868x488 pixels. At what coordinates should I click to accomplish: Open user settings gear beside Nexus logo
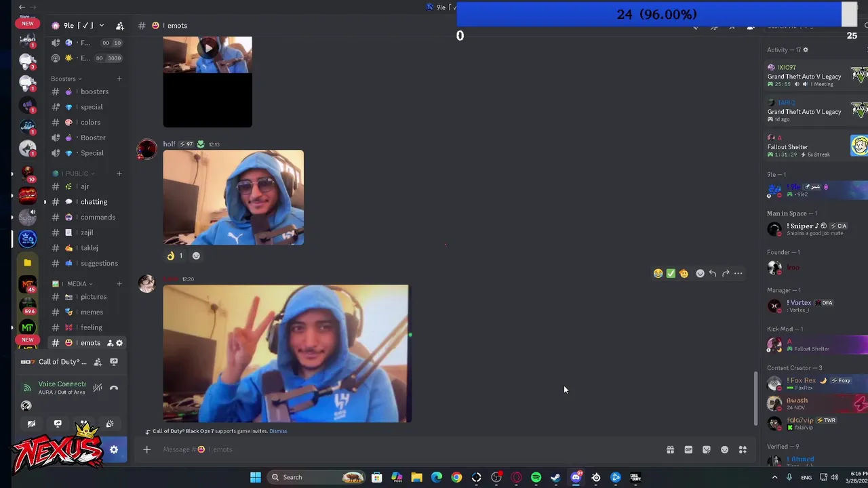pos(114,449)
